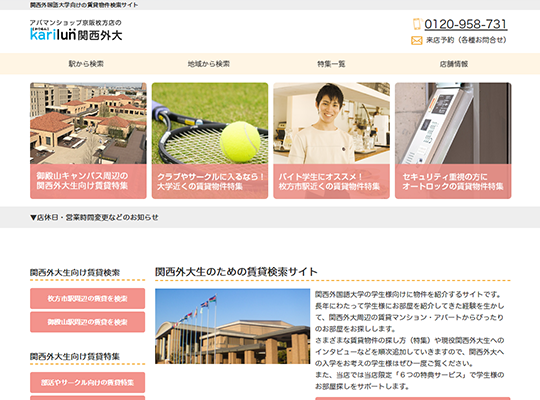Click the アパマンショップ京阪枚方店の tagline text
The width and height of the screenshot is (540, 400).
tap(75, 23)
